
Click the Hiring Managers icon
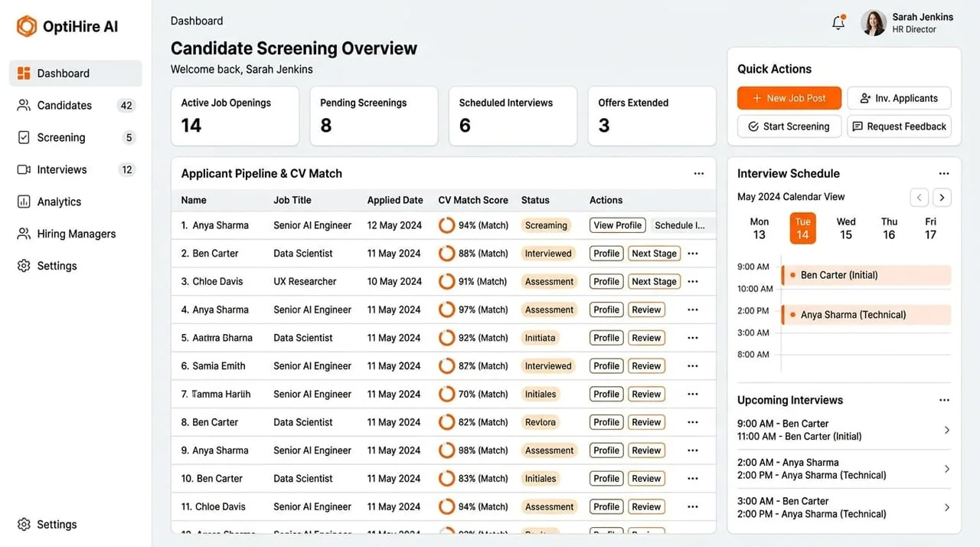coord(24,234)
